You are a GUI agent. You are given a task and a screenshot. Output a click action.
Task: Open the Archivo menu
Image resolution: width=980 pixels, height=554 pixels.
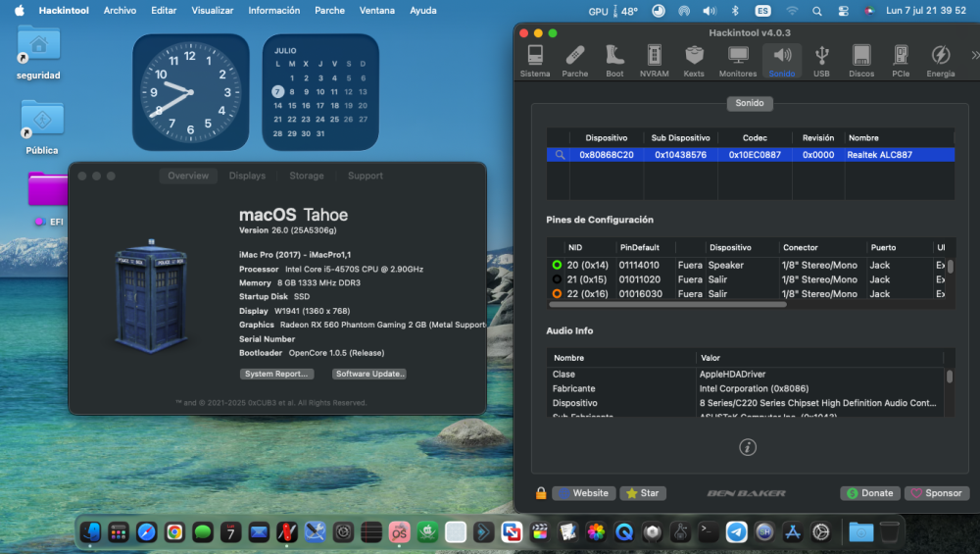(x=120, y=11)
